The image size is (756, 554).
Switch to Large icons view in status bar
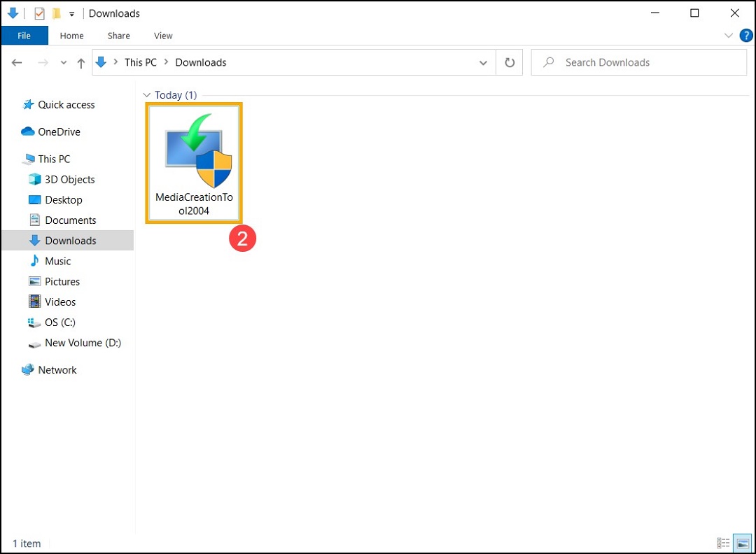click(x=741, y=543)
